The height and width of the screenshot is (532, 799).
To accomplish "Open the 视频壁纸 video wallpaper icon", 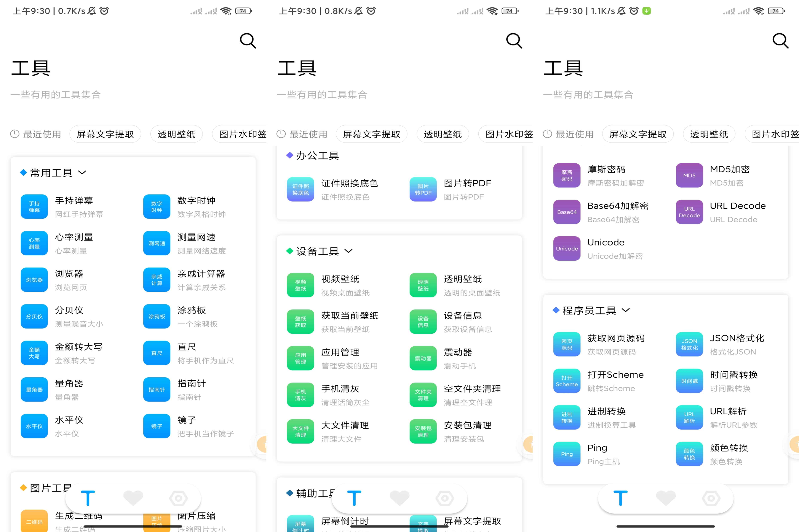I will (300, 285).
